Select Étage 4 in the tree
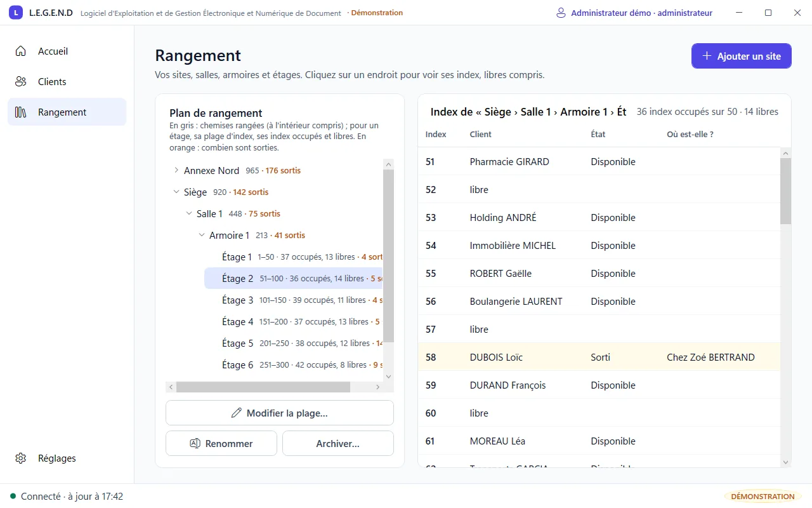 294,321
